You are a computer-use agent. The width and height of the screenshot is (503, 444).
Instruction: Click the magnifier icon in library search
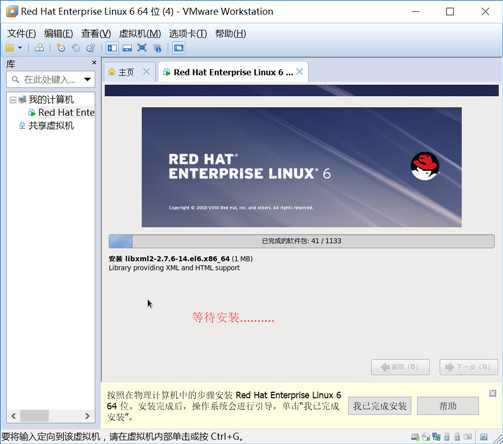pos(15,79)
